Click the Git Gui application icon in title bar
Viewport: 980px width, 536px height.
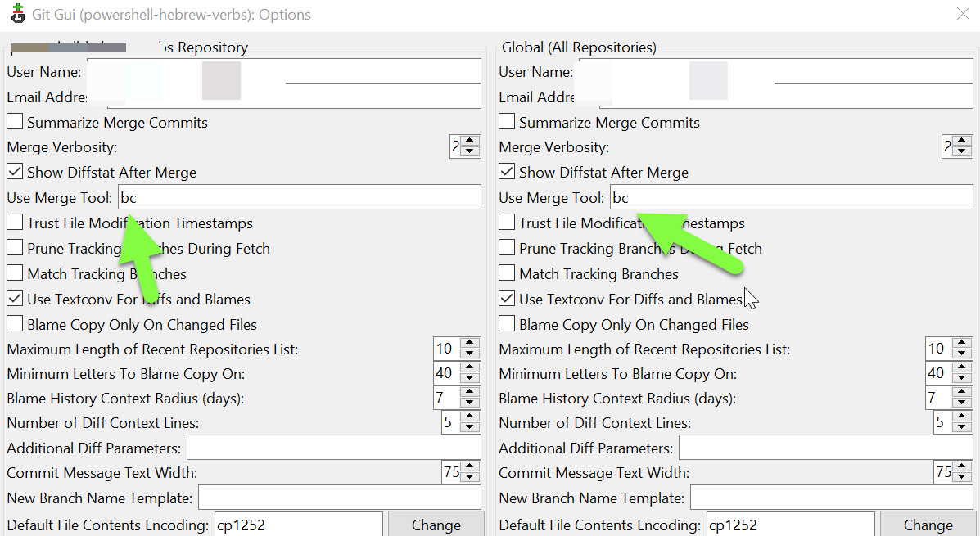coord(17,14)
